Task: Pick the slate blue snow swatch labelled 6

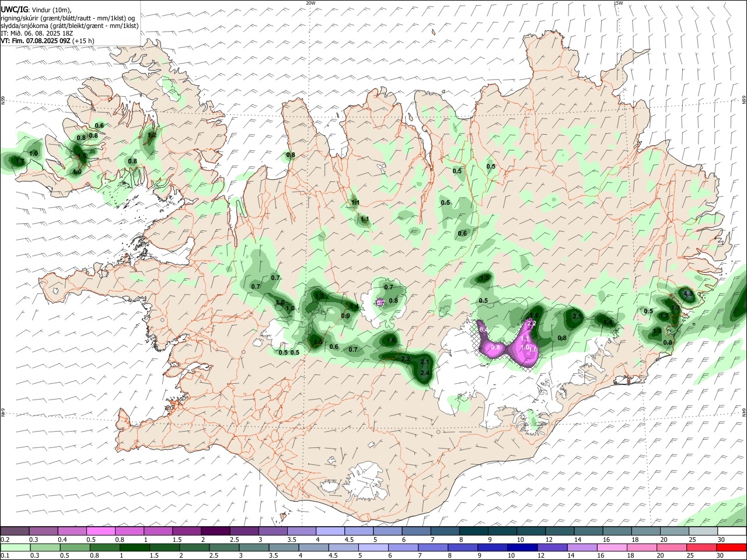Action: [x=416, y=531]
